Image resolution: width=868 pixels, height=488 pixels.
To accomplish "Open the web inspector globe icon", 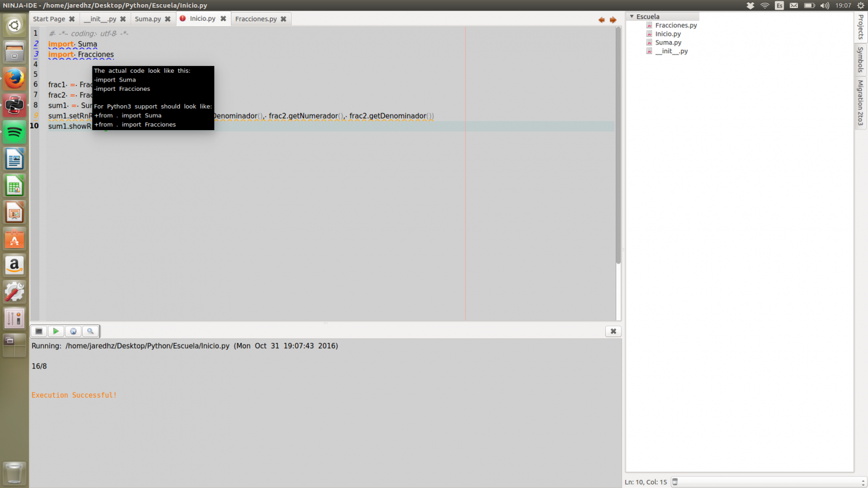I will pyautogui.click(x=73, y=331).
